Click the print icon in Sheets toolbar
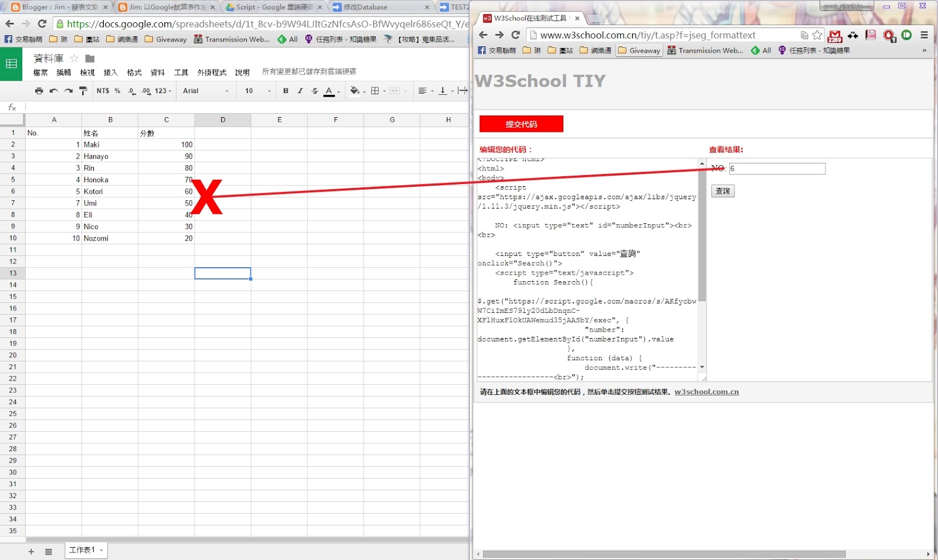The image size is (938, 560). point(39,91)
